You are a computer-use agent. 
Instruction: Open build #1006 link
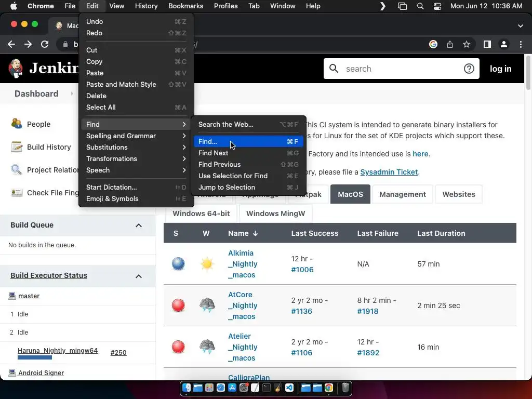coord(302,270)
